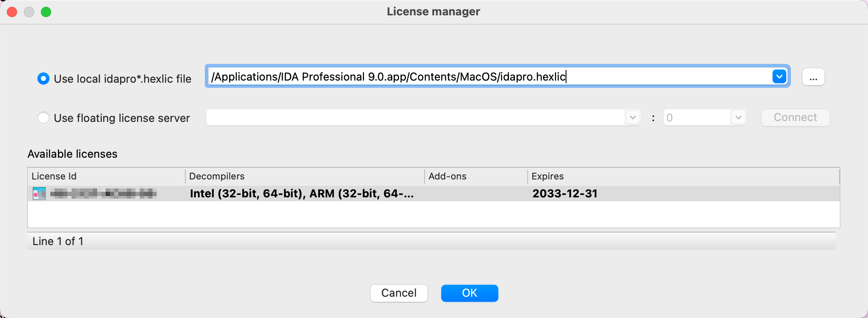Click the 'Line 1 of 1' status text
Viewport: 868px width, 318px height.
pyautogui.click(x=58, y=241)
